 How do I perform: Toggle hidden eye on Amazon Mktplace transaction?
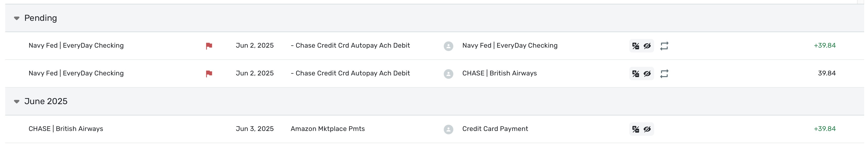tap(647, 129)
